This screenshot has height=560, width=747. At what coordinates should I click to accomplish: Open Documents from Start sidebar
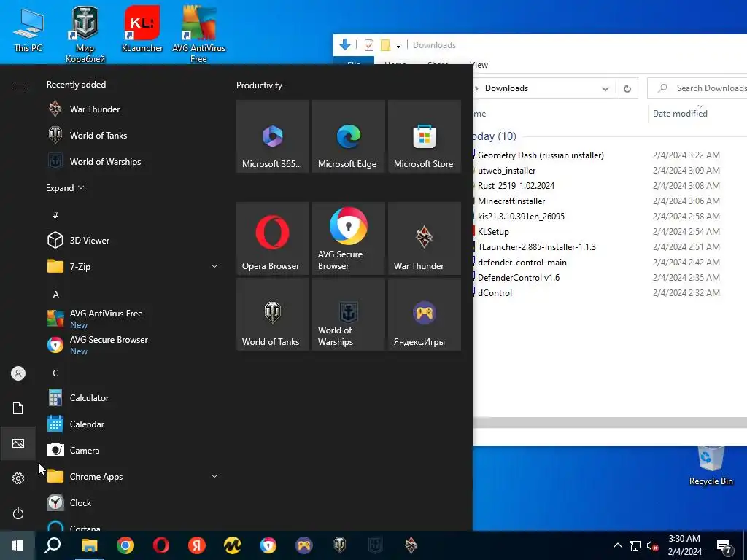[x=18, y=408]
